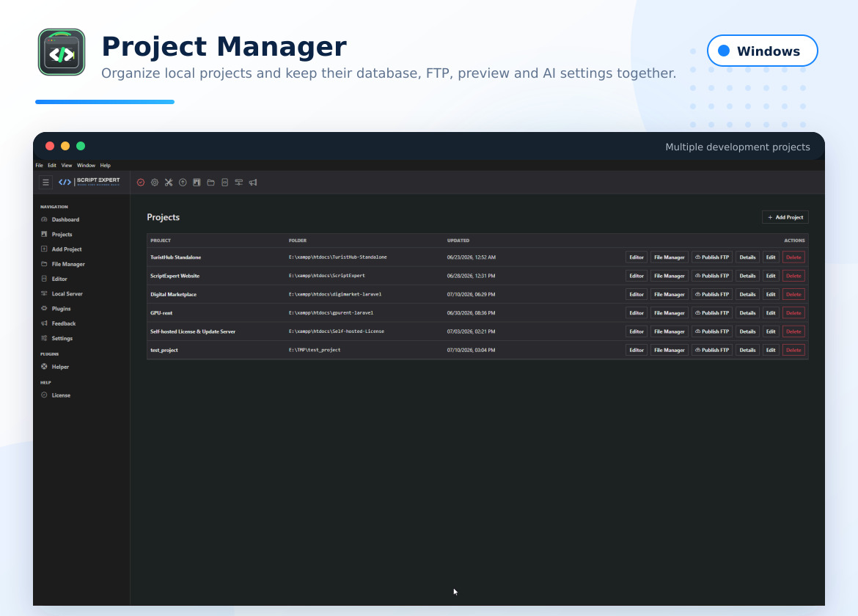
Task: Publish ScriptExpert Website via FTP
Action: pyautogui.click(x=712, y=276)
